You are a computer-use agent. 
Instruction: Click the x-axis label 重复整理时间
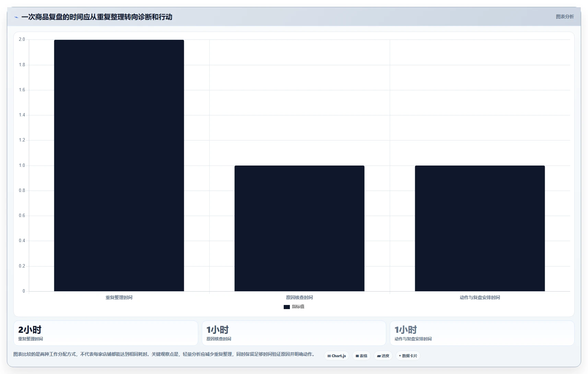(x=119, y=297)
